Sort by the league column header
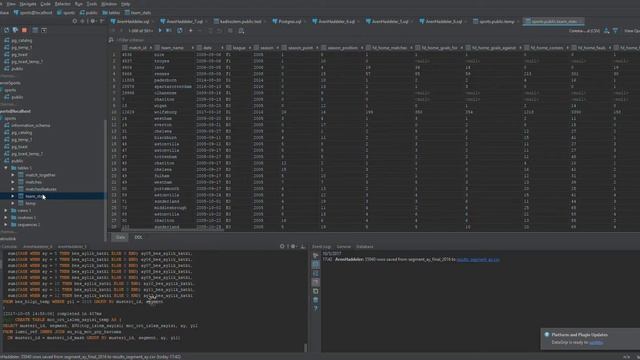This screenshot has width=640, height=360. (238, 48)
